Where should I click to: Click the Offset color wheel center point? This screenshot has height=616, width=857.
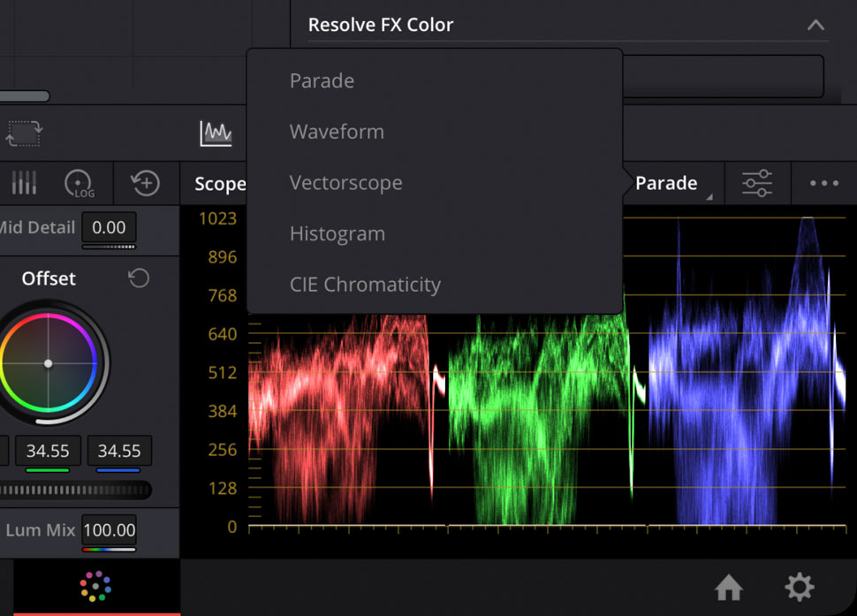[x=48, y=363]
